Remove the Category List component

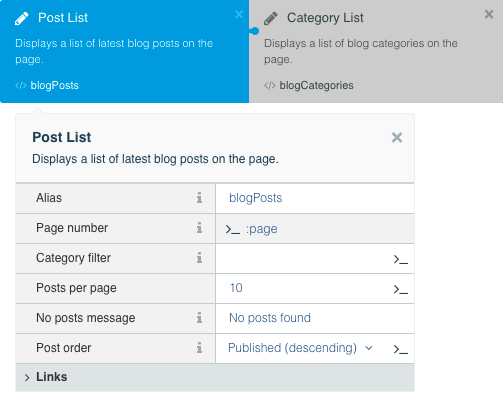[489, 14]
